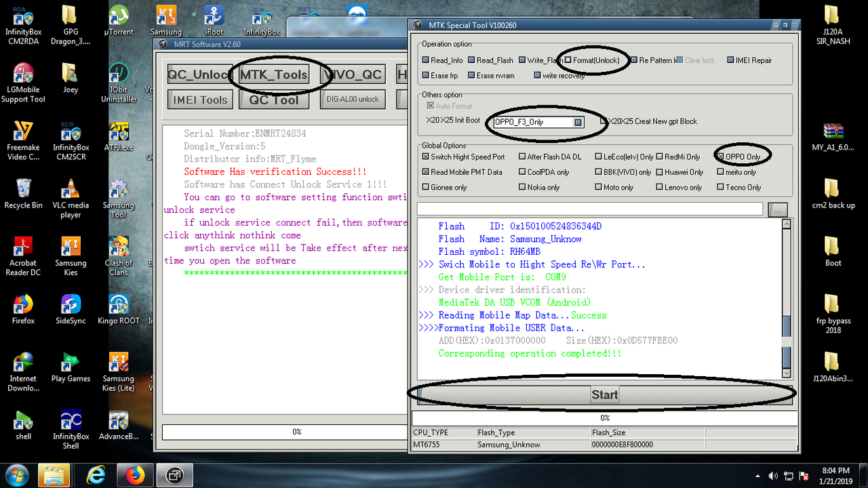Screen dimensions: 868x488
Task: Switch to MTK_Tools in MRT Software
Action: point(273,74)
